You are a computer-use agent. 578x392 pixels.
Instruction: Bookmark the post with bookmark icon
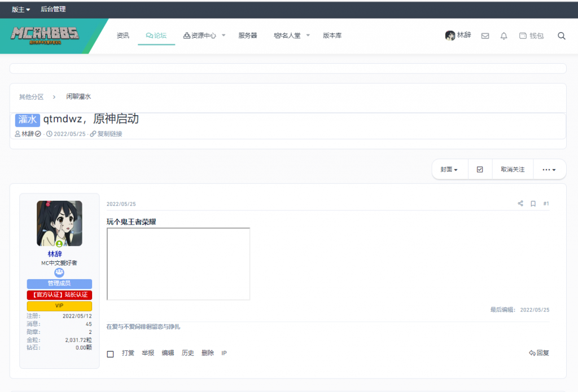pos(533,204)
